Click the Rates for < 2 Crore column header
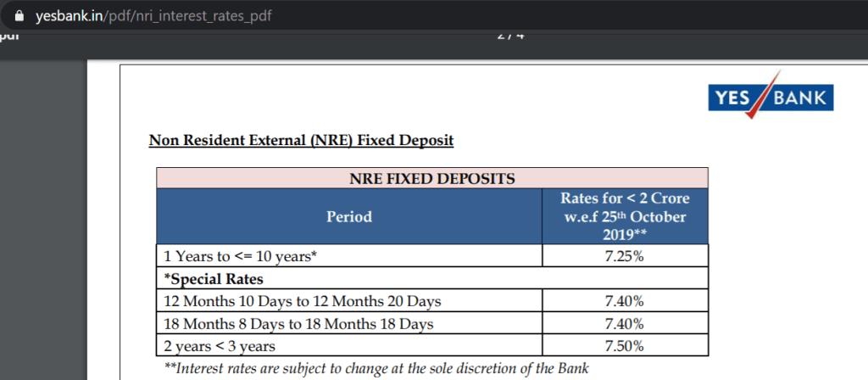This screenshot has width=868, height=380. (625, 217)
